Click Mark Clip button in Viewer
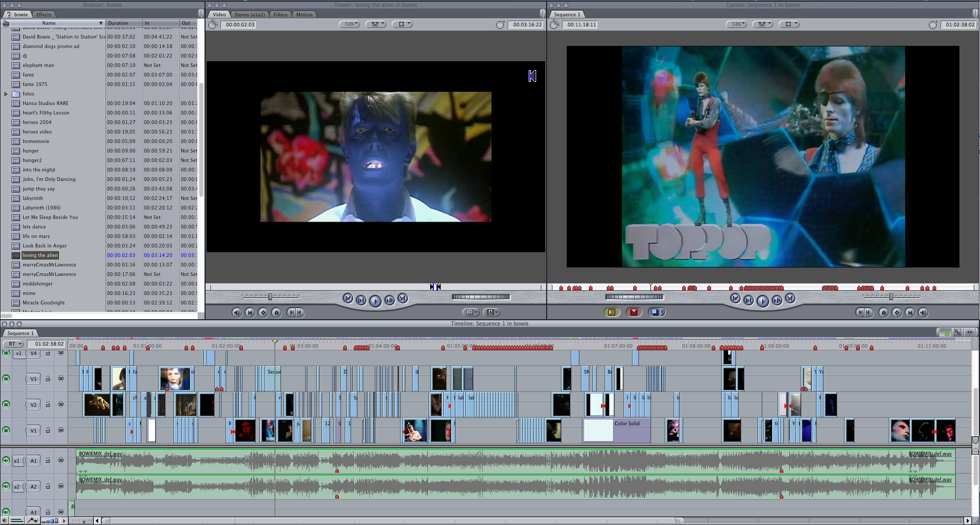980x525 pixels. point(250,312)
